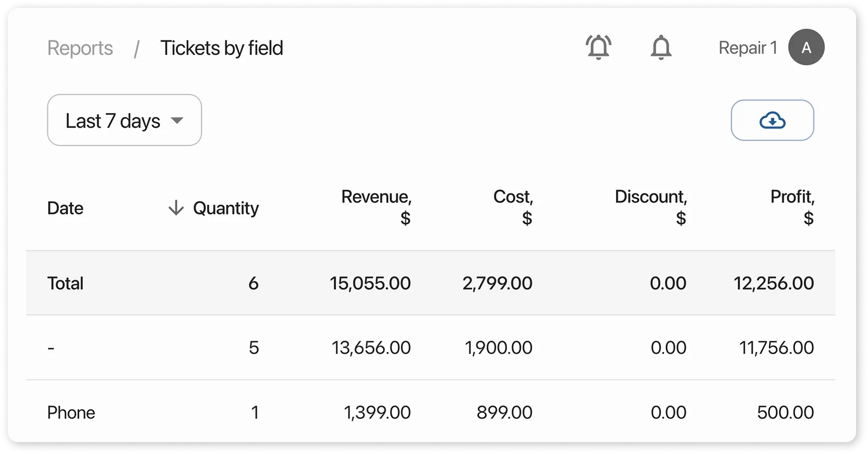Click the Cost column header

click(513, 206)
